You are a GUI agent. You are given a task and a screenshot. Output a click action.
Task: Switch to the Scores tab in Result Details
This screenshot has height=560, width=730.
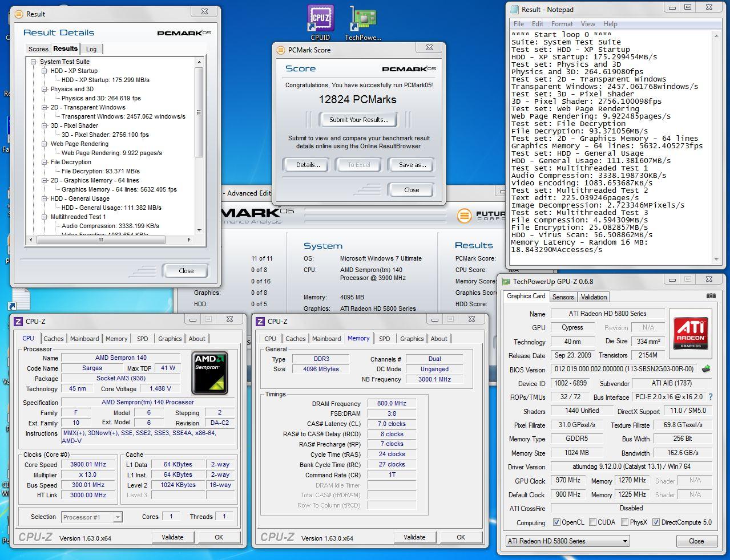(38, 49)
